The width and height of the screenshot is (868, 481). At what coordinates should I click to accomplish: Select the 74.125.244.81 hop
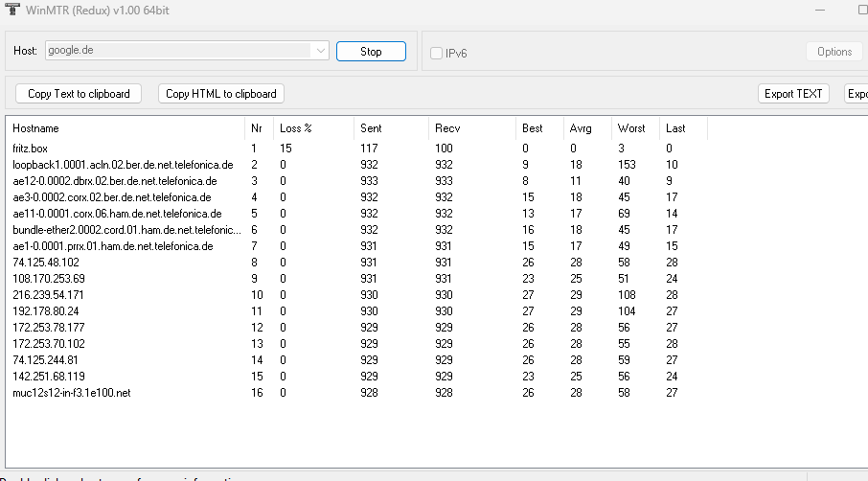[x=356, y=360]
